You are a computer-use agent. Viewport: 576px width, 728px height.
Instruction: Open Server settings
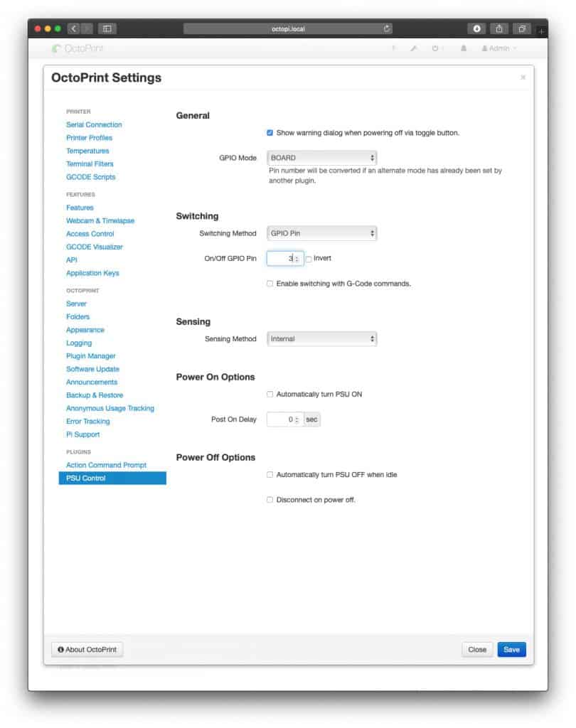[x=76, y=303]
